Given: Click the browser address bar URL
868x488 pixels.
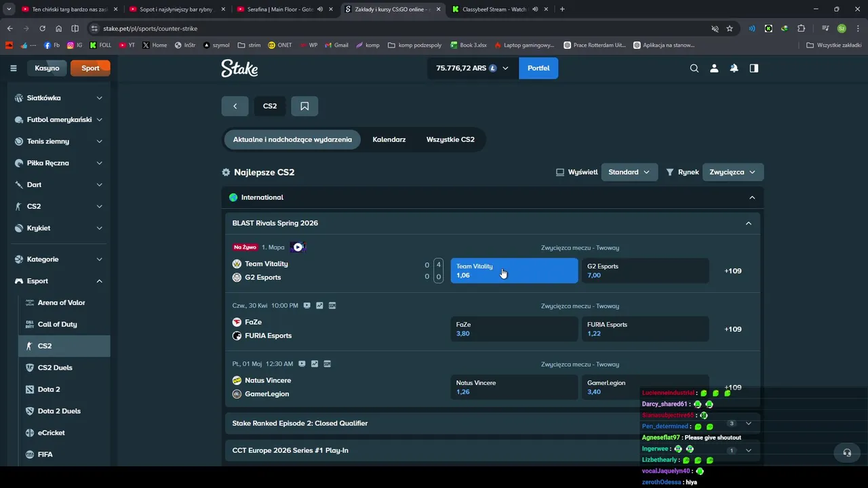Looking at the screenshot, I should 151,28.
